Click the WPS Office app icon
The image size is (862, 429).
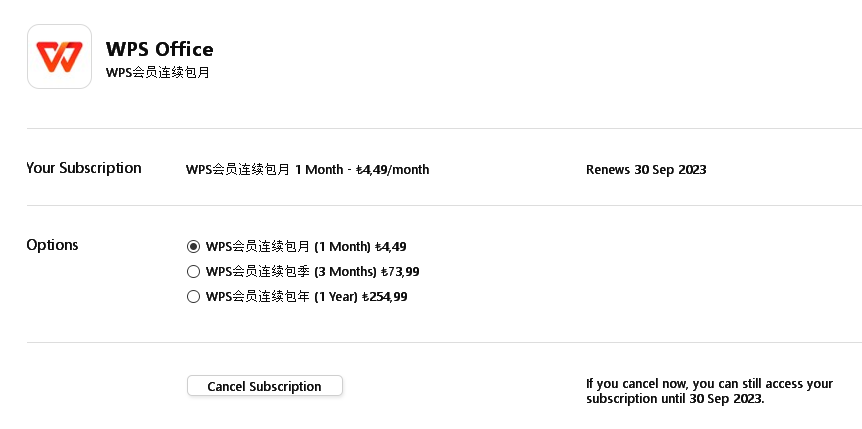point(59,57)
